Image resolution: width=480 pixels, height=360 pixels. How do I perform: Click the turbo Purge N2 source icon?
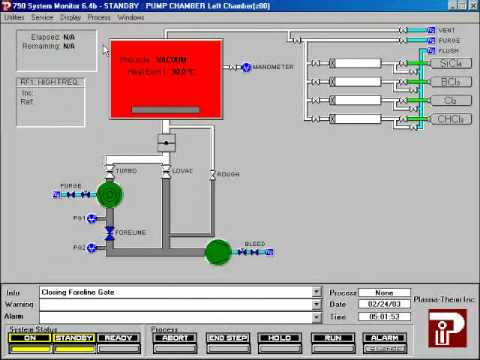(x=56, y=195)
